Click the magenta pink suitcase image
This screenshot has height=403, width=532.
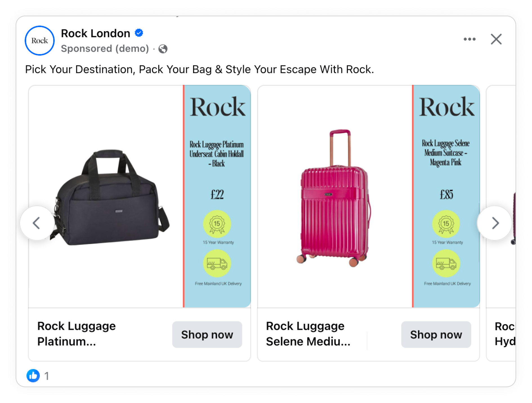tap(334, 197)
